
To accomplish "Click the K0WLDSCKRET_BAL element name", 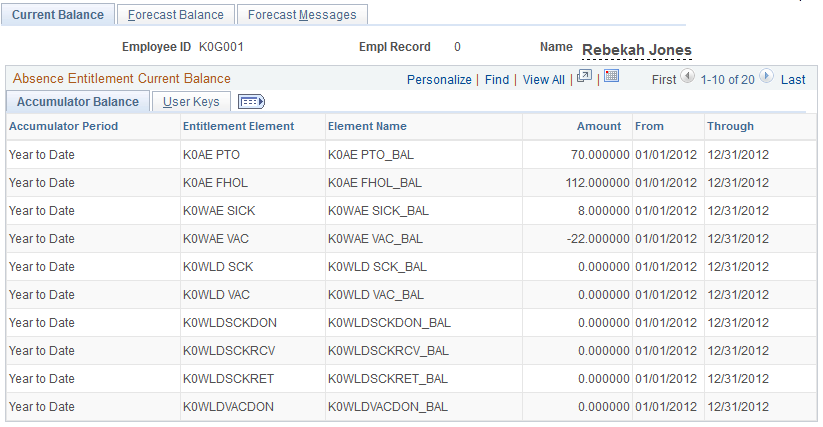I will tap(388, 379).
